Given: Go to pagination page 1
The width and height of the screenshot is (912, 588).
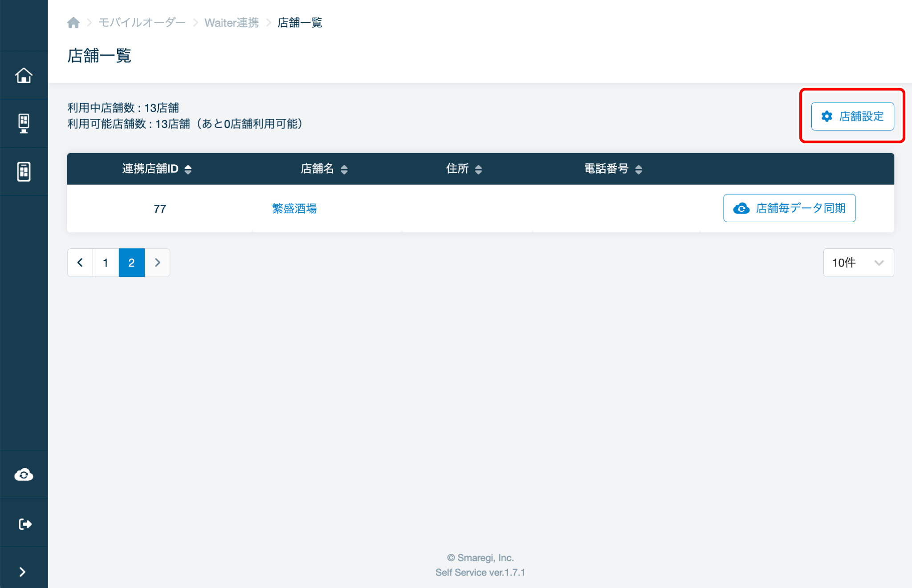Looking at the screenshot, I should click(x=106, y=263).
